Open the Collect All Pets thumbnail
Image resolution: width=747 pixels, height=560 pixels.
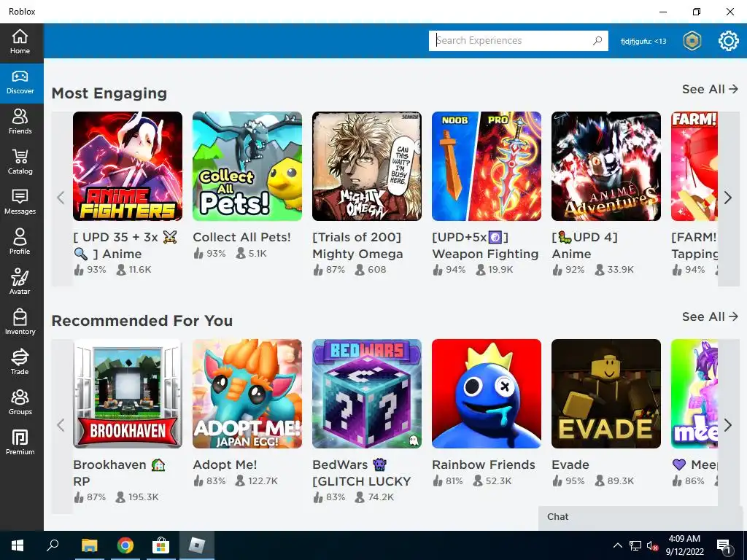tap(247, 166)
